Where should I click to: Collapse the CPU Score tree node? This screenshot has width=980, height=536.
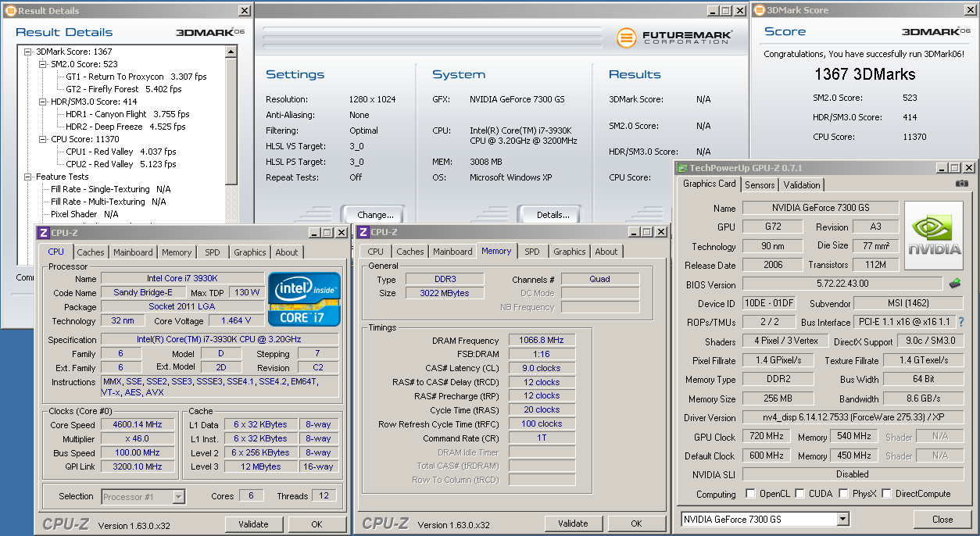pos(43,139)
